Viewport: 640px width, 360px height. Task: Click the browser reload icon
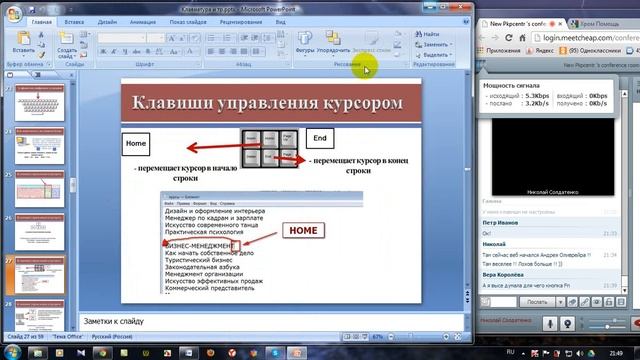click(509, 38)
